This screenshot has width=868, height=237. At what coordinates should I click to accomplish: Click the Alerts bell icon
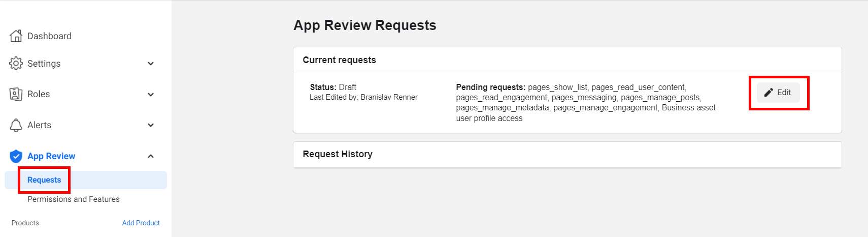pyautogui.click(x=16, y=125)
